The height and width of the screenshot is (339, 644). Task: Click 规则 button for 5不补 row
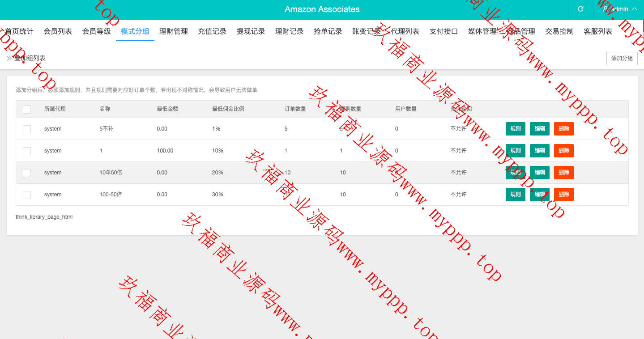coord(516,129)
